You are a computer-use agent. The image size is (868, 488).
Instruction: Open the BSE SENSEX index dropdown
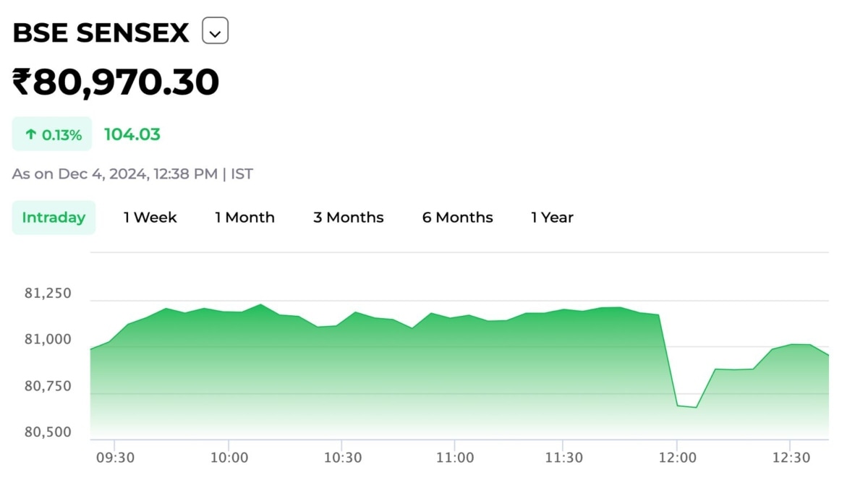pyautogui.click(x=215, y=32)
